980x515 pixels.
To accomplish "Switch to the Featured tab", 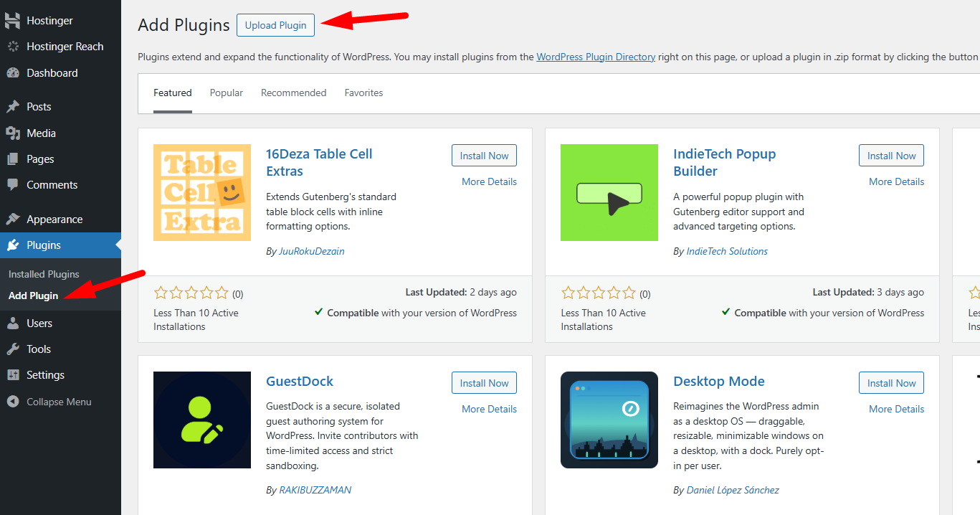I will pos(173,93).
